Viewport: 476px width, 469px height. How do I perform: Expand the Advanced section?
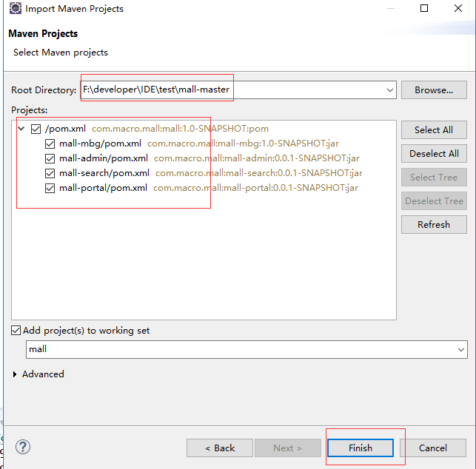pyautogui.click(x=16, y=374)
